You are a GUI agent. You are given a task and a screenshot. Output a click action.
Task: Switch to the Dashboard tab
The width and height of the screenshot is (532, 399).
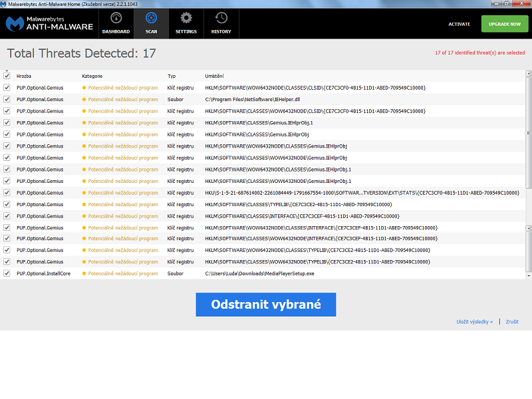tap(116, 23)
